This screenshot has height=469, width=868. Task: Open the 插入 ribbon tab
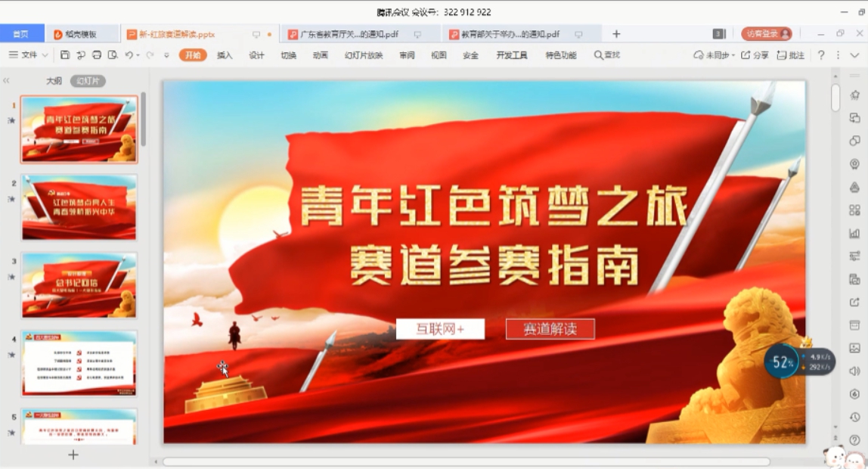(x=225, y=54)
